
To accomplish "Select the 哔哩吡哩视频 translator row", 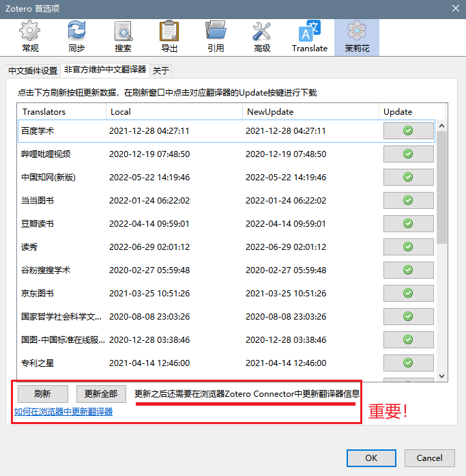I will pos(227,154).
